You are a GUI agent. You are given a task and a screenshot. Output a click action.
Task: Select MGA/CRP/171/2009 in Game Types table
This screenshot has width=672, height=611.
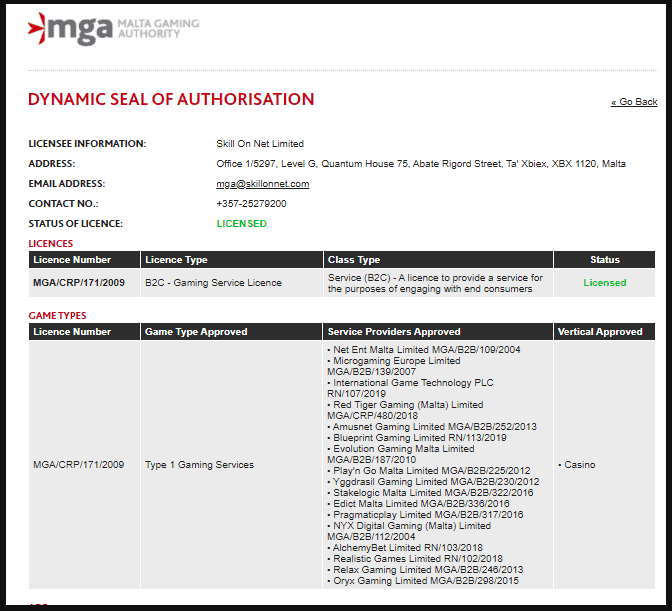pyautogui.click(x=78, y=465)
